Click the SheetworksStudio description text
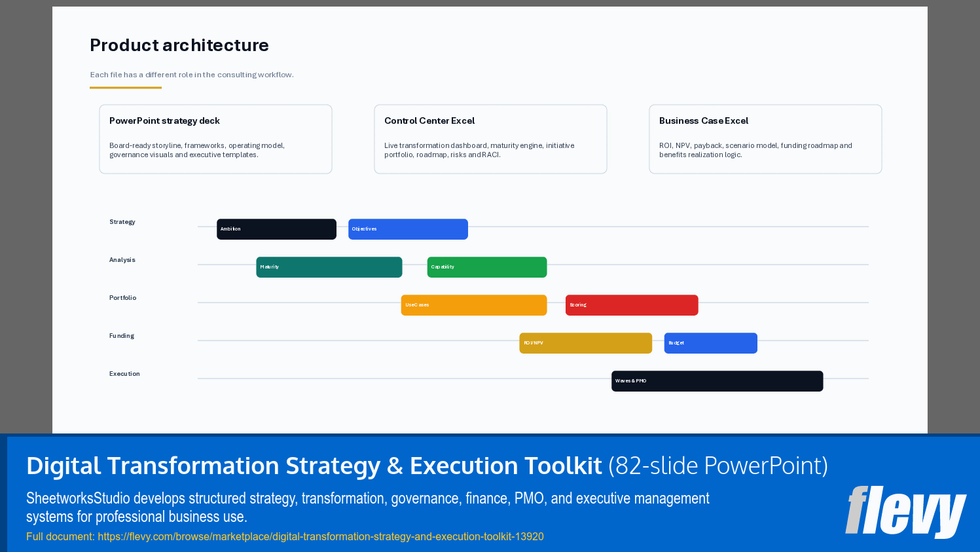 368,507
